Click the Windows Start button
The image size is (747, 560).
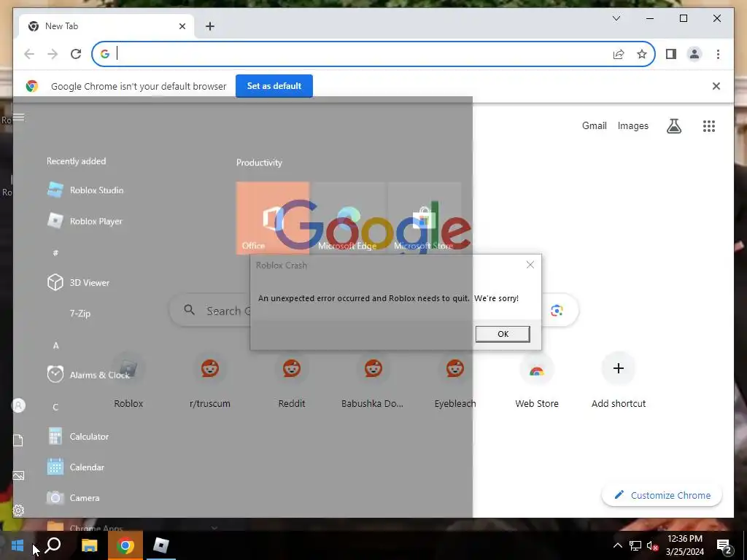coord(18,545)
